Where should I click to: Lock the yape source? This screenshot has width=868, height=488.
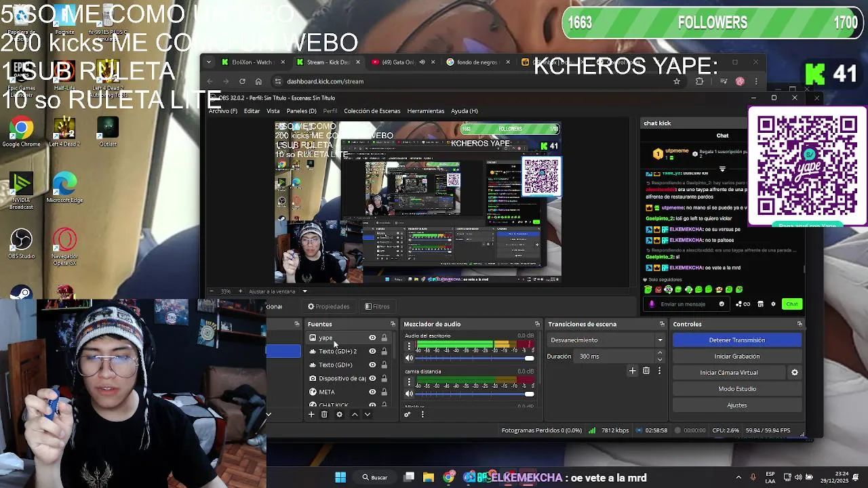(384, 338)
